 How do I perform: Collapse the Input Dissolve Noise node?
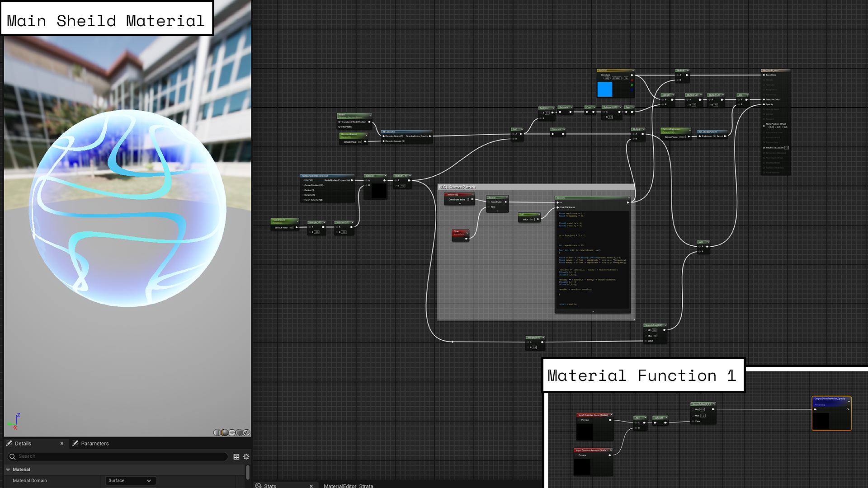[x=611, y=415]
